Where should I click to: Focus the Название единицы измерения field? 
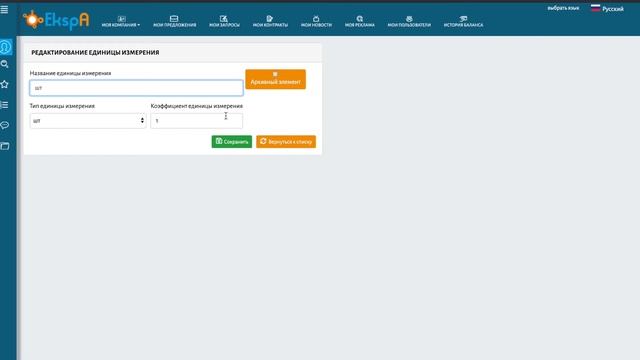[x=136, y=88]
